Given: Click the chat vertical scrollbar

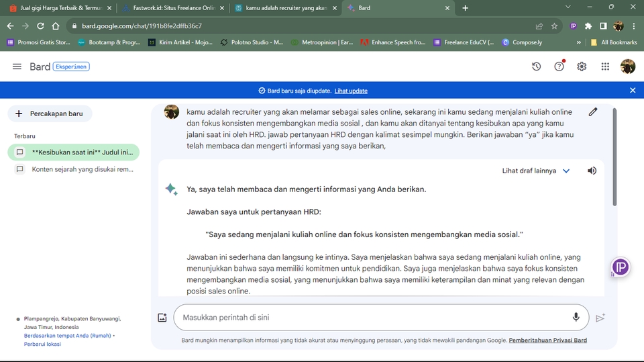Looking at the screenshot, I should click(x=614, y=156).
